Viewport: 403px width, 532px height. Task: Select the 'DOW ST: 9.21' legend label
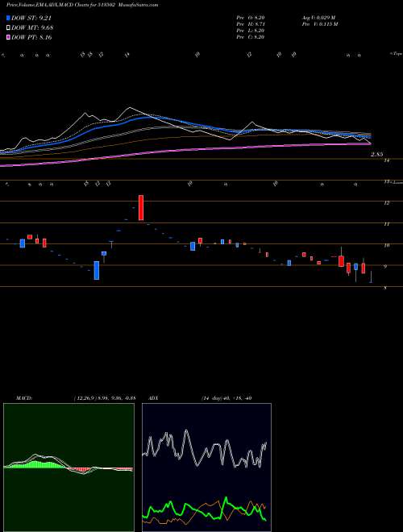coord(31,19)
